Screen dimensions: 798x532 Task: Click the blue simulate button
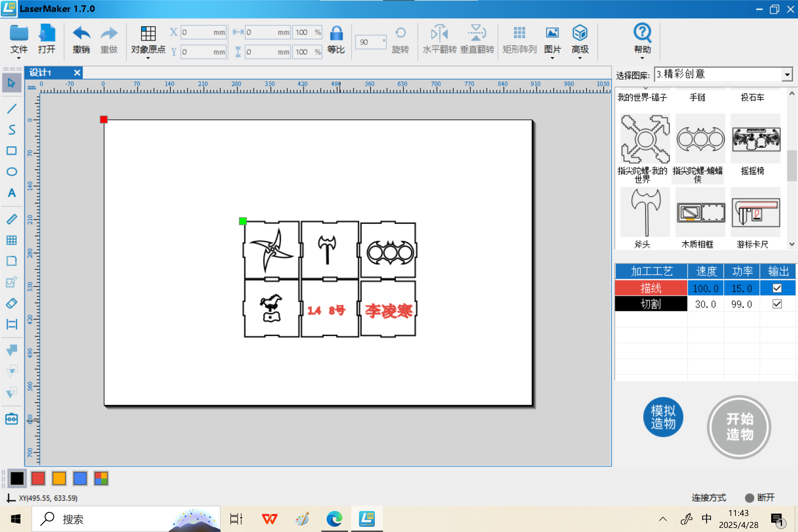[x=663, y=417]
